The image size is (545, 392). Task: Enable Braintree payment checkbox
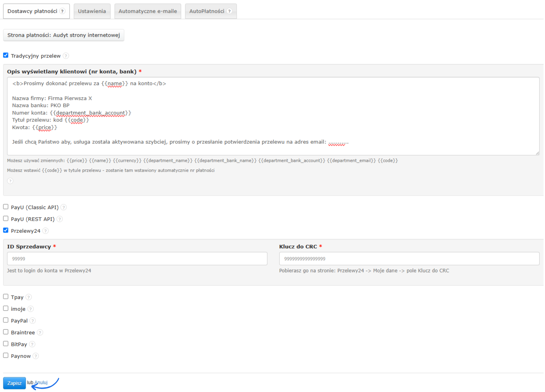pos(6,332)
